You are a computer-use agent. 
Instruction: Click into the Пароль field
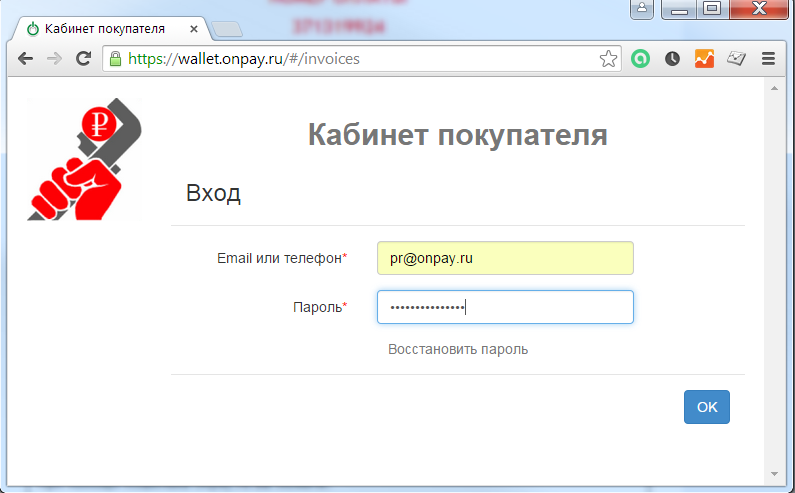pos(505,307)
